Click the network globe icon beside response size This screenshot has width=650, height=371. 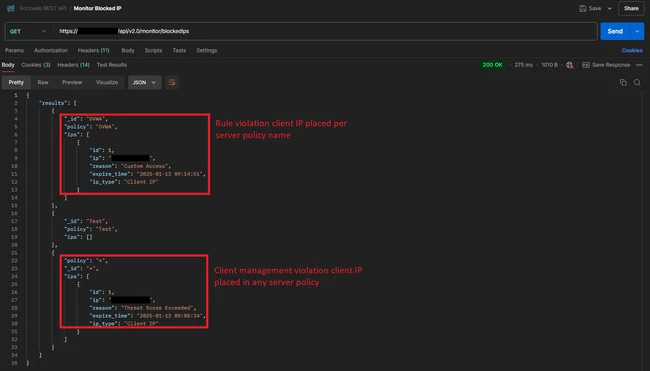570,65
